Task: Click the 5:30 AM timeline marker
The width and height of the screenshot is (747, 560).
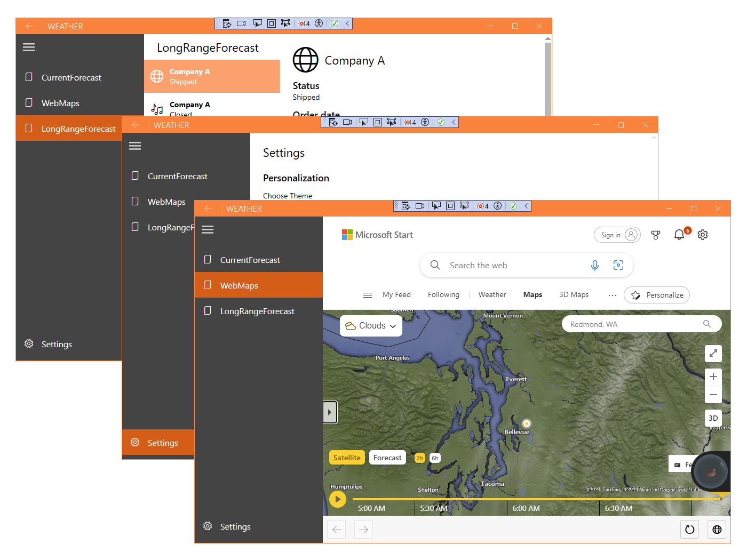Action: coord(434,508)
